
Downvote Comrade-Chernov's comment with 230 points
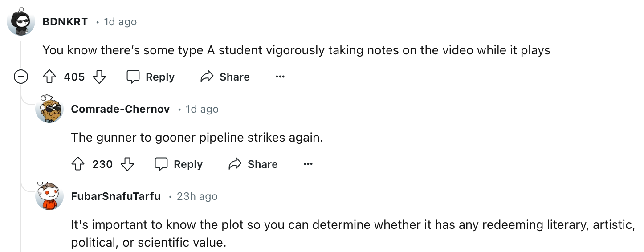pyautogui.click(x=128, y=164)
